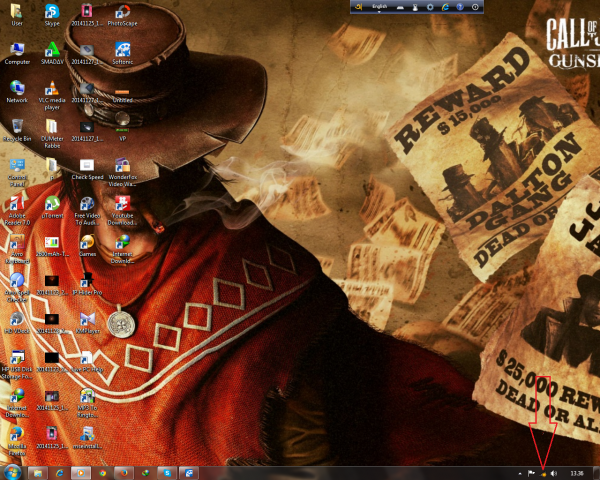600x480 pixels.
Task: Show hidden system tray icons
Action: tap(520, 473)
